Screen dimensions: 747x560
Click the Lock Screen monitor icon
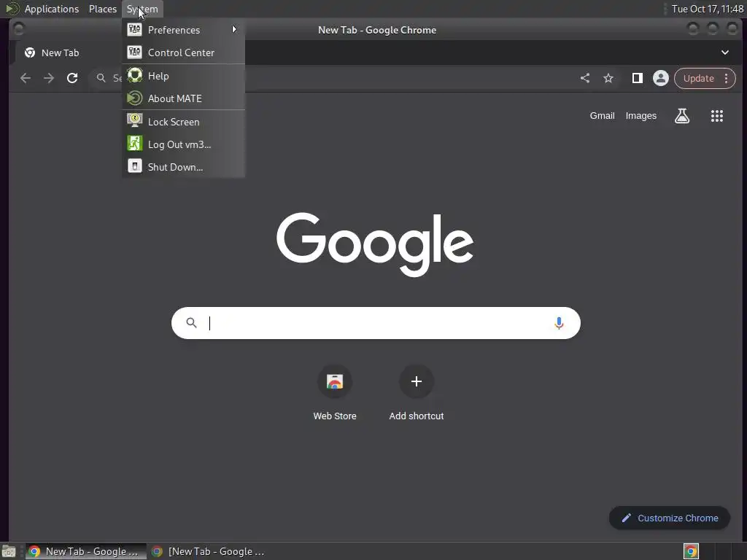click(134, 120)
